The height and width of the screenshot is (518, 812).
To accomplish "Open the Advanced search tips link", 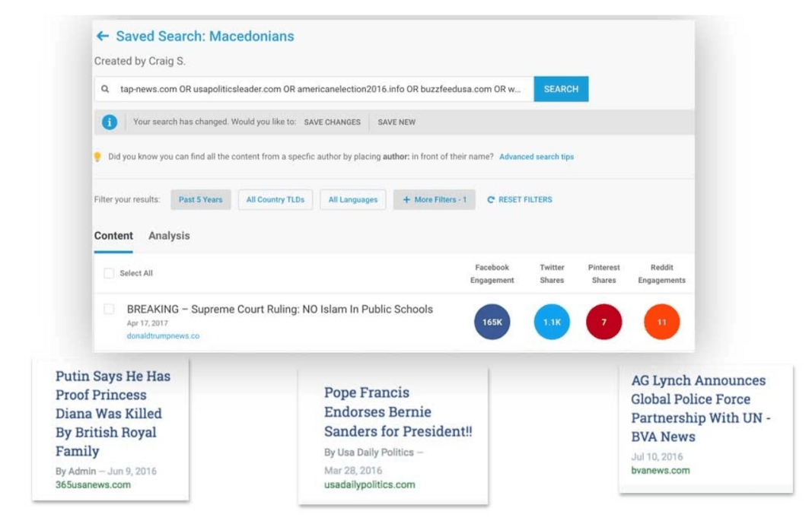I will click(537, 157).
